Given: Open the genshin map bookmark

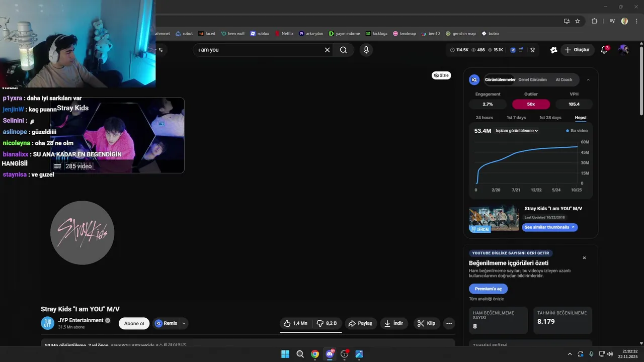Looking at the screenshot, I should click(x=460, y=34).
